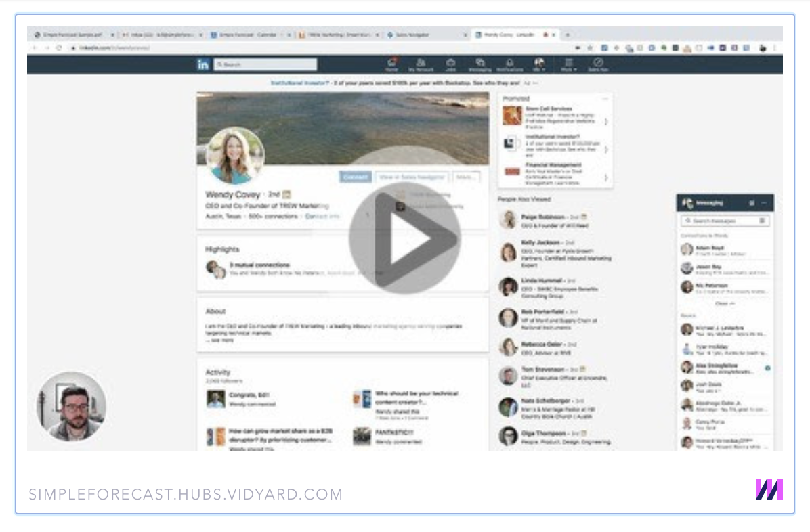Open 3 mutual connections highlight
The height and width of the screenshot is (532, 810).
click(259, 265)
